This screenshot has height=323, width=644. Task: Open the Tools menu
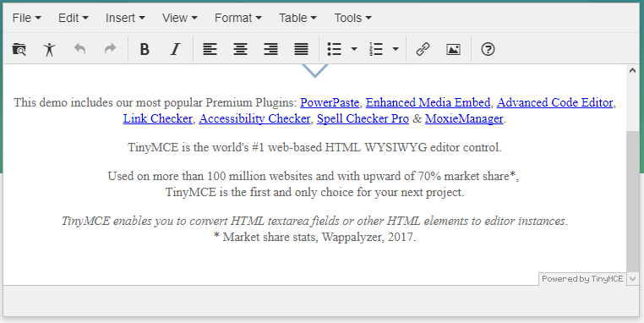tap(352, 18)
